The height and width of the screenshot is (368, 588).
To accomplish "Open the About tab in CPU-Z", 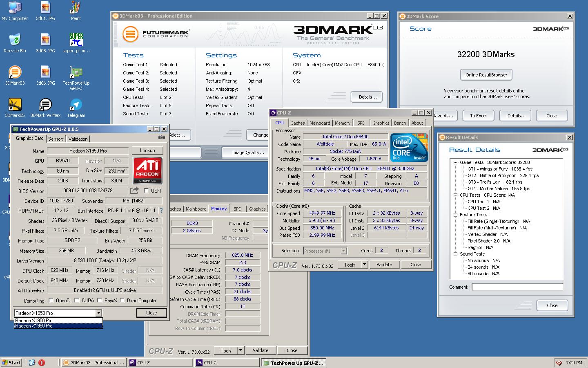I will [x=417, y=123].
